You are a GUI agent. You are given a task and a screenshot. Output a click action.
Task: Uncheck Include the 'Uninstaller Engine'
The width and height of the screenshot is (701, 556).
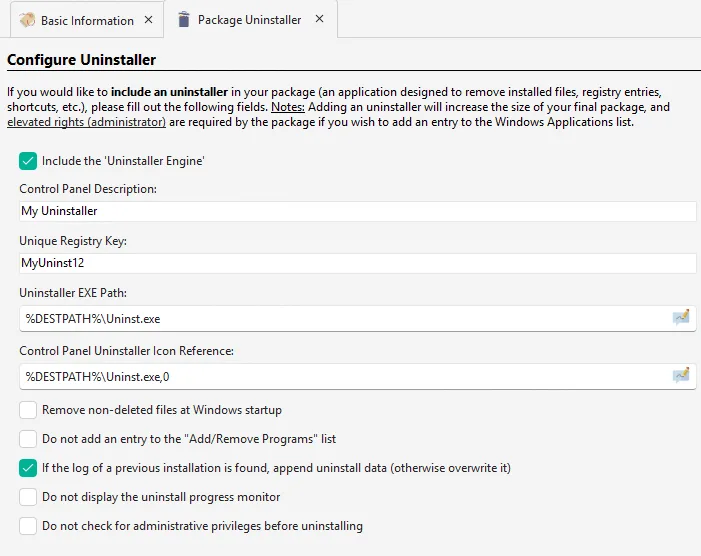[x=28, y=161]
